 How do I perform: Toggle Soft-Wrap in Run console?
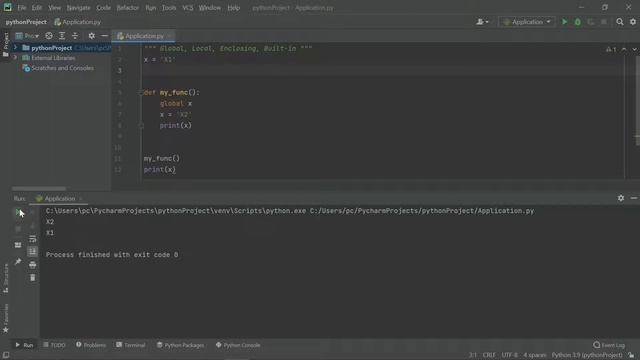(x=33, y=239)
